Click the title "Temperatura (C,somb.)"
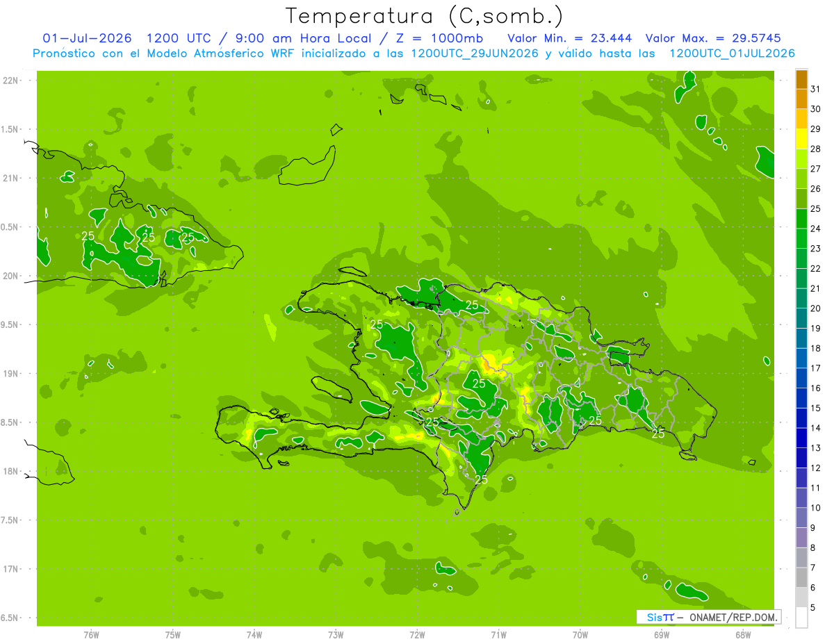Viewport: 834px width, 644px height. [424, 16]
